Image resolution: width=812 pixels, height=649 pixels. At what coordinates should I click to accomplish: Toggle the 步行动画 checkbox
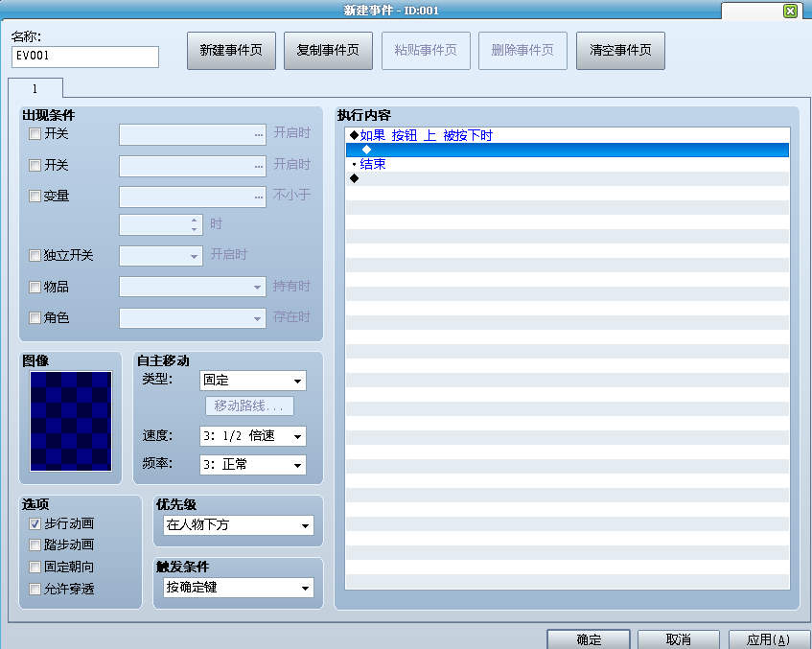coord(35,524)
